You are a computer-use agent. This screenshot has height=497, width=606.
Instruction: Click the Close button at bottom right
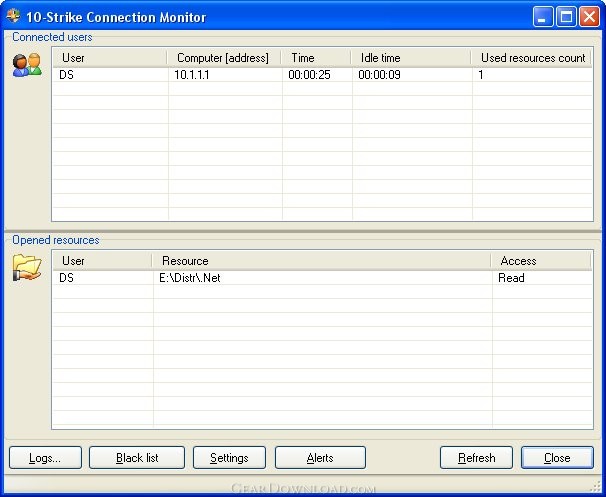click(x=557, y=458)
